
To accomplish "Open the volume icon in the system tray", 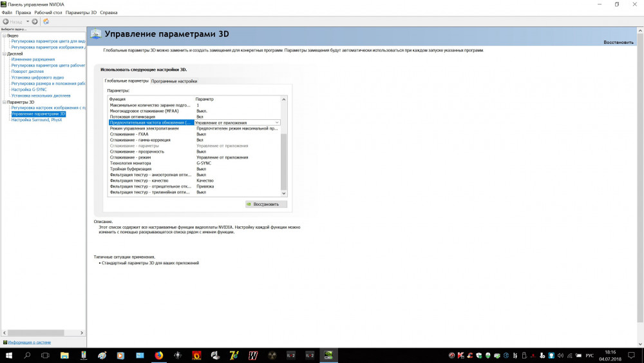I will 560,355.
